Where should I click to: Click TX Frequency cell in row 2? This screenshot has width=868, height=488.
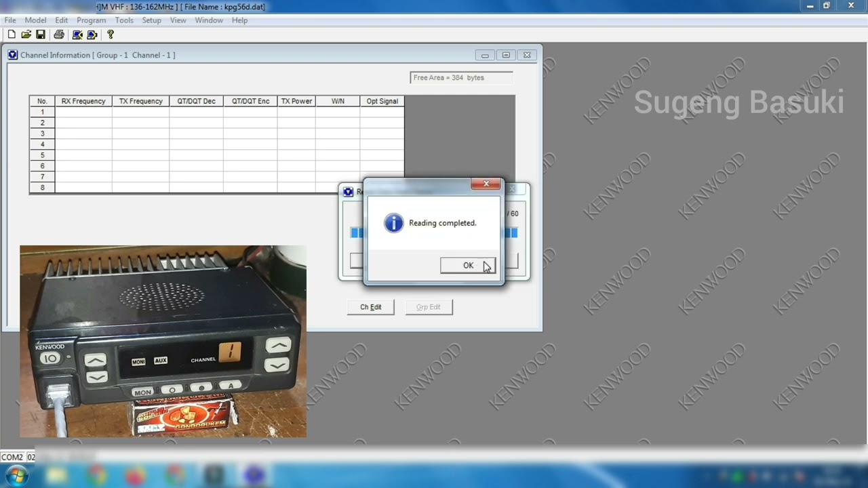pyautogui.click(x=141, y=123)
